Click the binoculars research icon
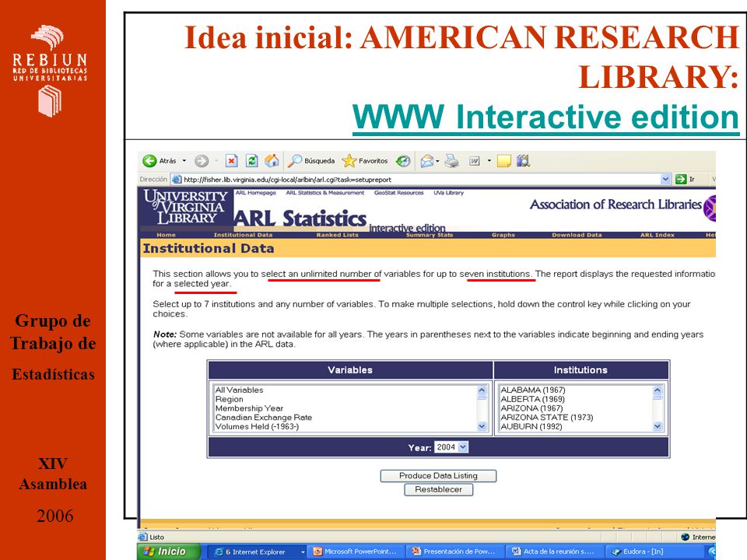Screen dimensions: 747x560 (x=523, y=161)
